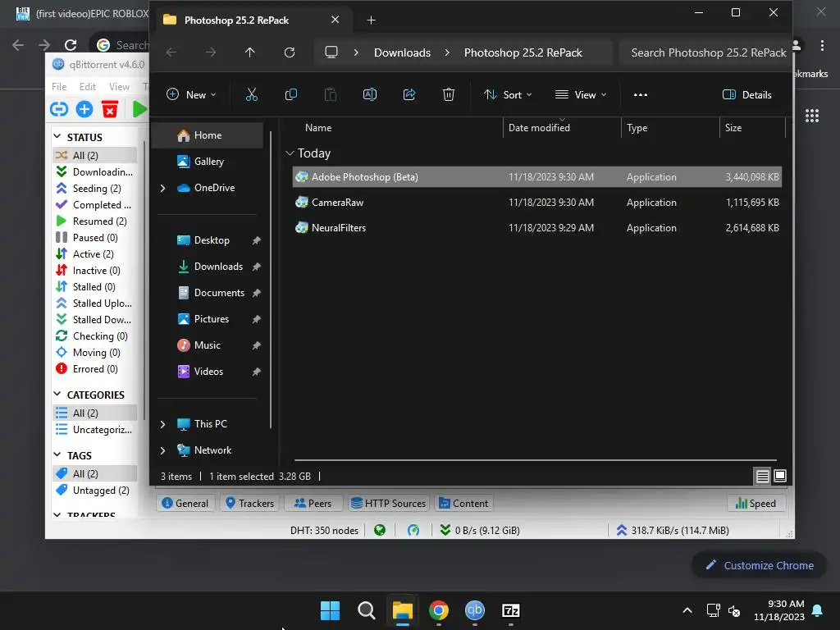Switch to the Trackers tab in qBittorrent
Screen dimensions: 840x630
coord(249,503)
